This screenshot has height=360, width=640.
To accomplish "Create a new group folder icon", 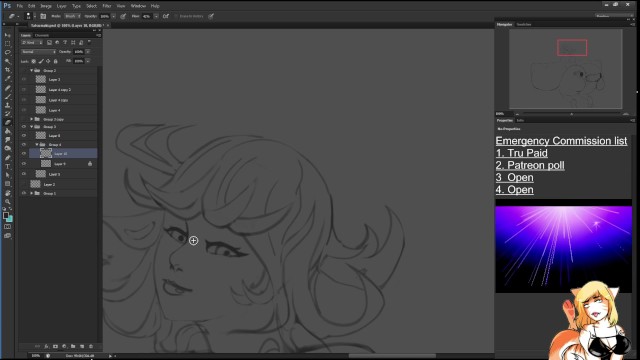I will 73,346.
